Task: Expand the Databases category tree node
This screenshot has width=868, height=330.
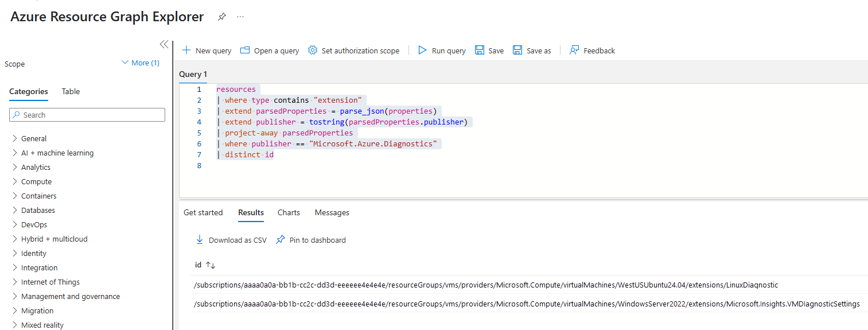Action: tap(15, 210)
